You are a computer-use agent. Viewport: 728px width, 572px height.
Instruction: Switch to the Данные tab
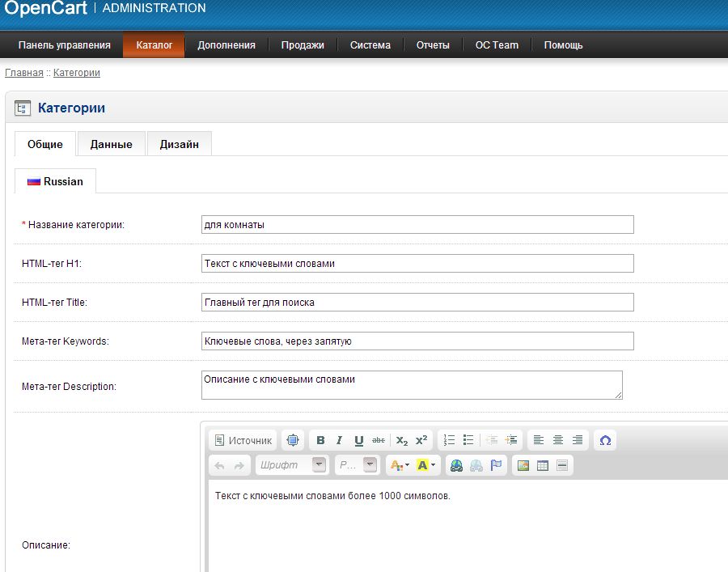(111, 144)
